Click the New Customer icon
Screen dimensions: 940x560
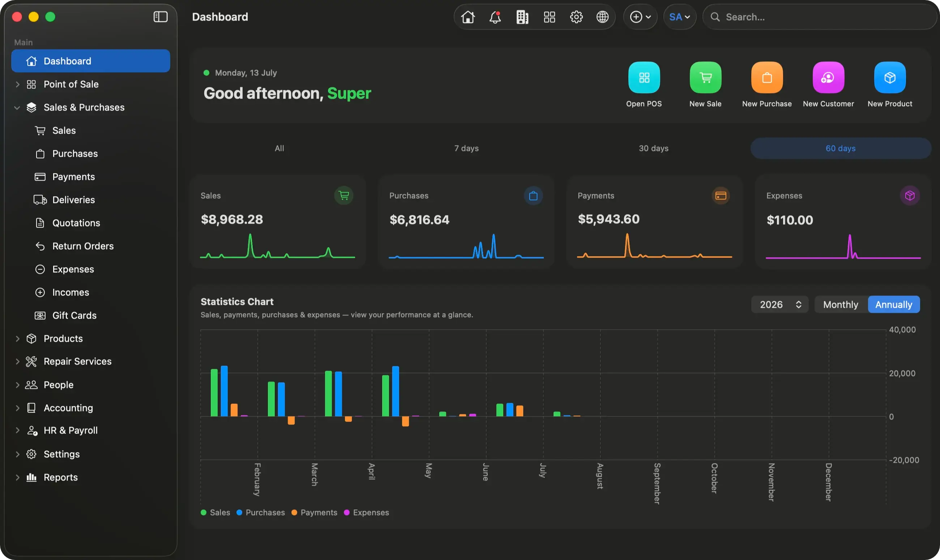pyautogui.click(x=828, y=77)
